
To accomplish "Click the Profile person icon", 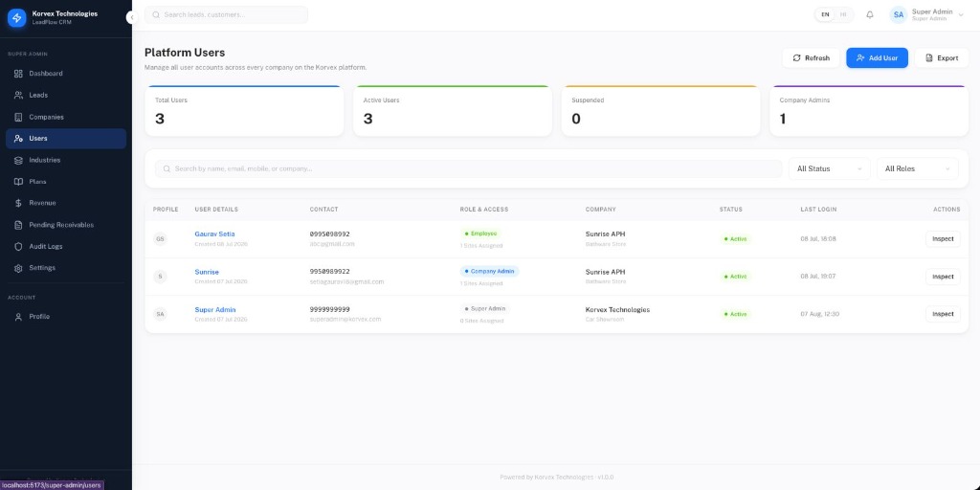I will pyautogui.click(x=18, y=316).
